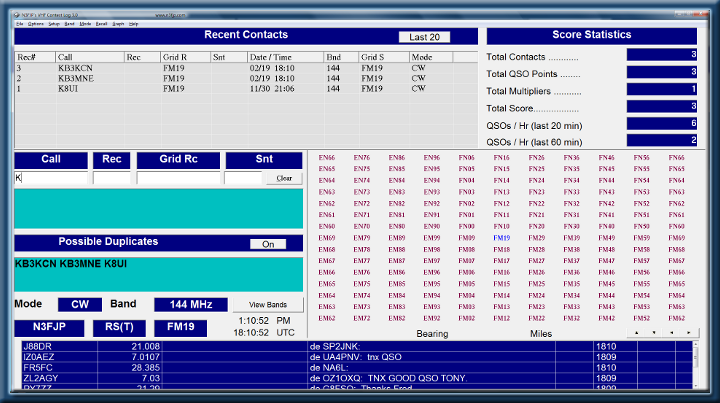Click the RS(T) button
Image resolution: width=720 pixels, height=403 pixels.
[119, 327]
